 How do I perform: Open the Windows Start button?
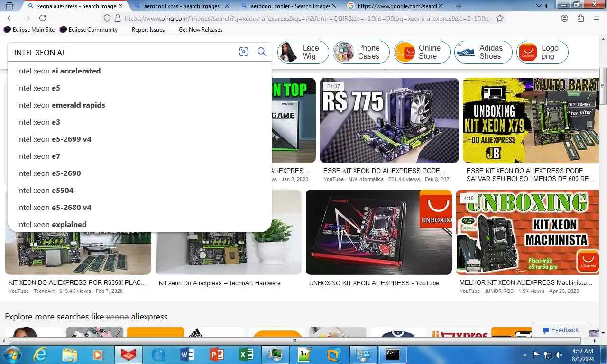click(12, 355)
